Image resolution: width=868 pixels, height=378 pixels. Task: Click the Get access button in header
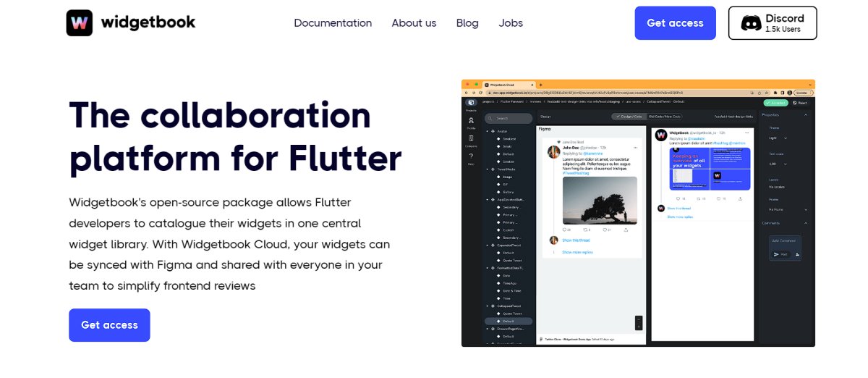point(675,23)
